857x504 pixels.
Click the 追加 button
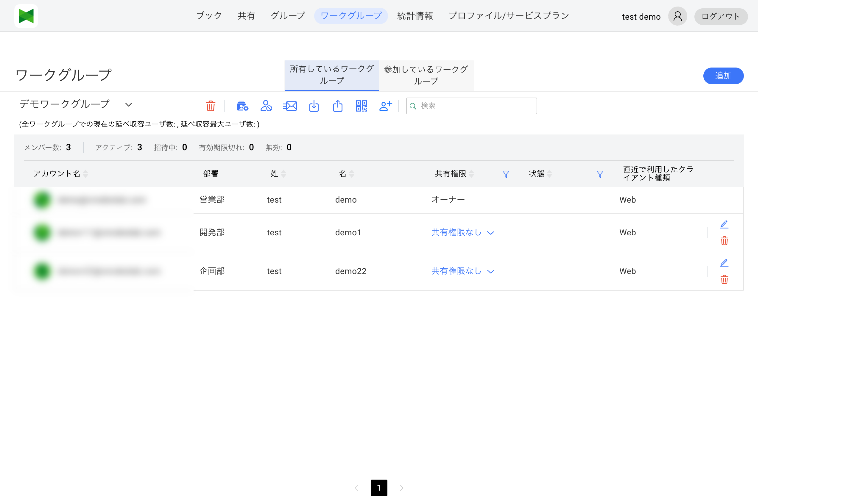tap(723, 76)
